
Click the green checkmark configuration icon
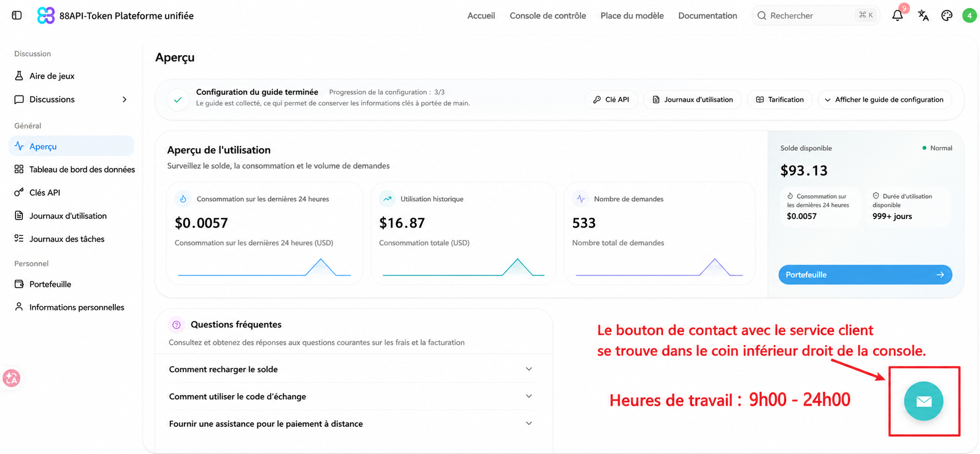coord(178,99)
